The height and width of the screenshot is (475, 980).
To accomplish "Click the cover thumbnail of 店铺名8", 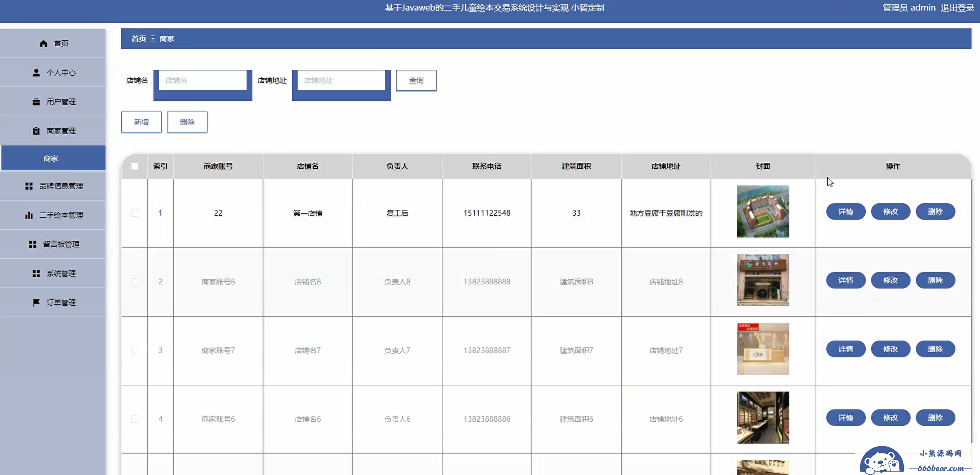I will (763, 280).
